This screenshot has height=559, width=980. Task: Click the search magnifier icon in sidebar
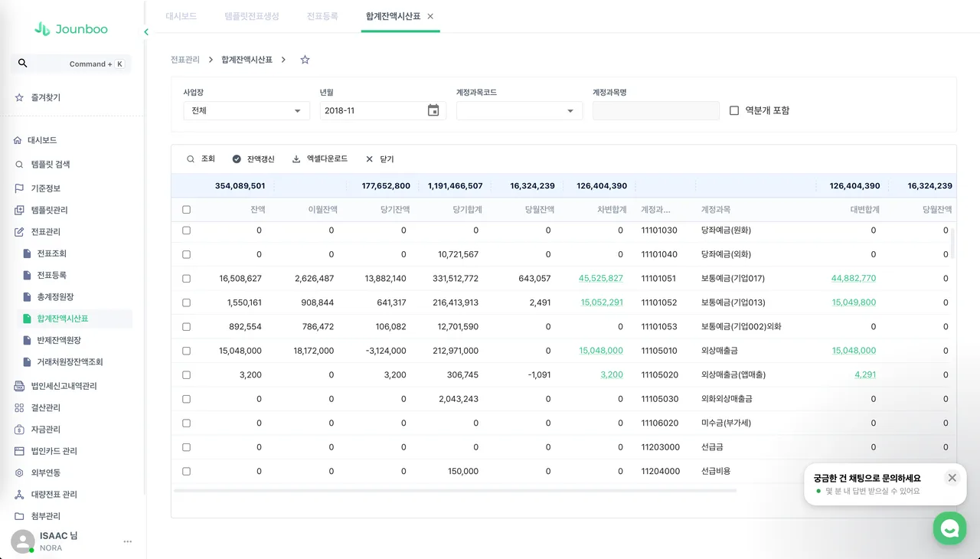(x=23, y=64)
